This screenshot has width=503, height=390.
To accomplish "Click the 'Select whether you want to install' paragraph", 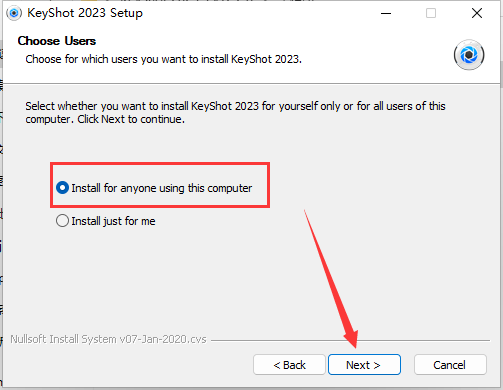I will coord(235,112).
